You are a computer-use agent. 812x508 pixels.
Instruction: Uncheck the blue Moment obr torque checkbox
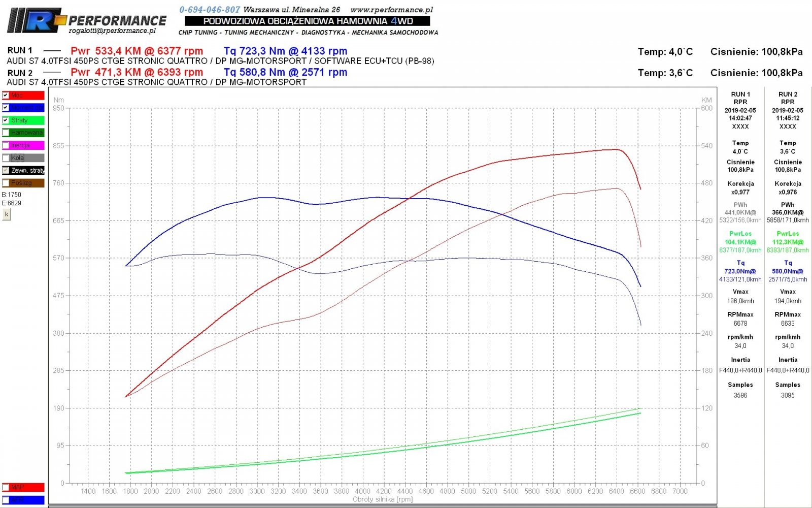[x=6, y=108]
